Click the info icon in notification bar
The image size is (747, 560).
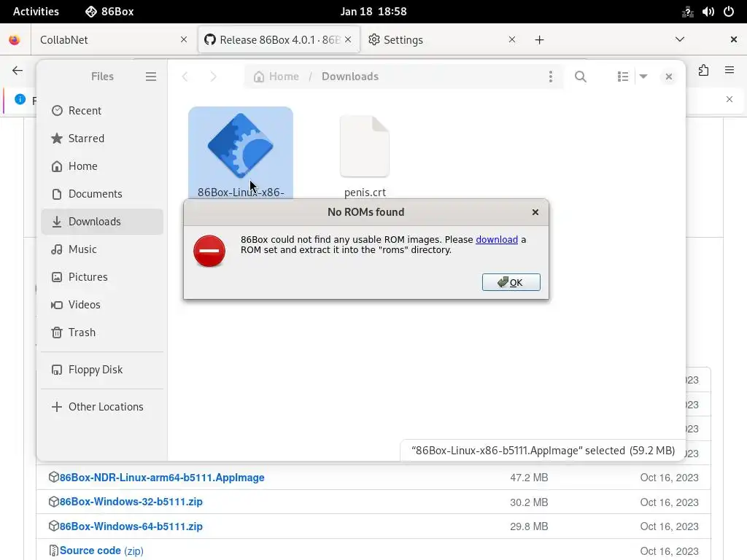click(x=20, y=99)
